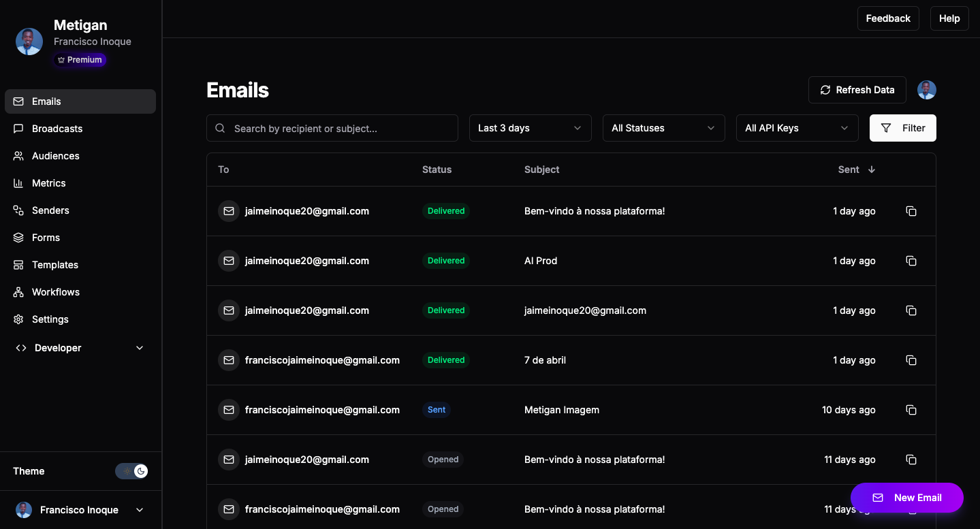The image size is (980, 529).
Task: Click the Metrics bar chart icon
Action: click(x=18, y=183)
